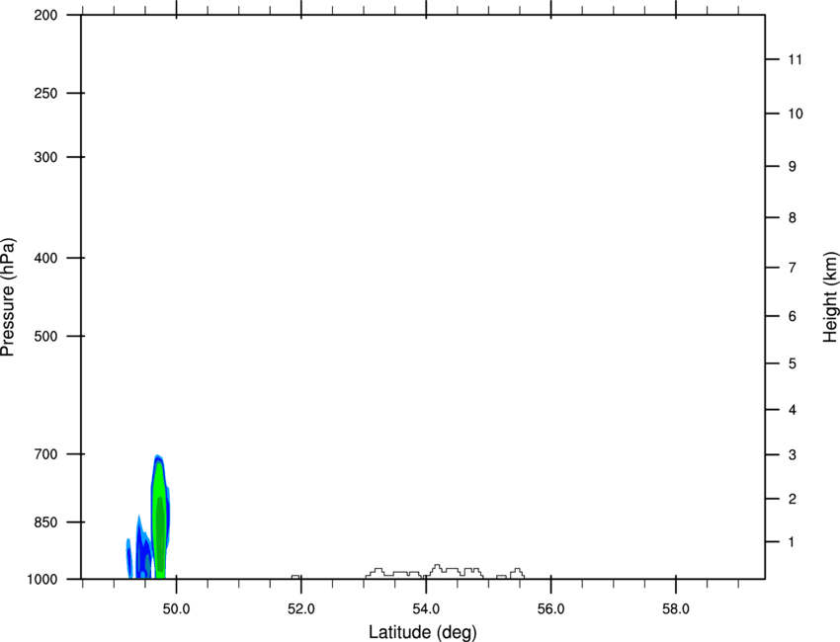Click the 1000 pressure tick label
The image size is (840, 642).
[x=42, y=579]
